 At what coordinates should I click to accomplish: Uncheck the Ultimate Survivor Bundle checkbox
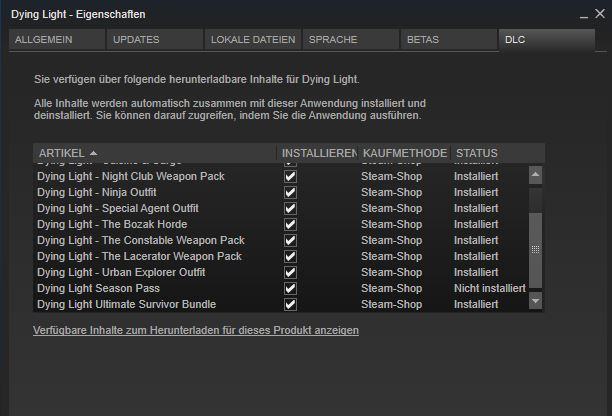290,304
